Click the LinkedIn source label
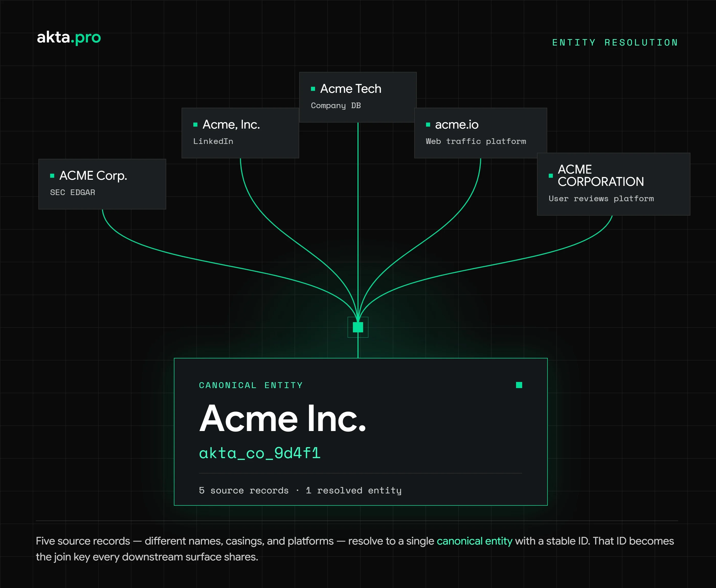The image size is (716, 588). 213,141
